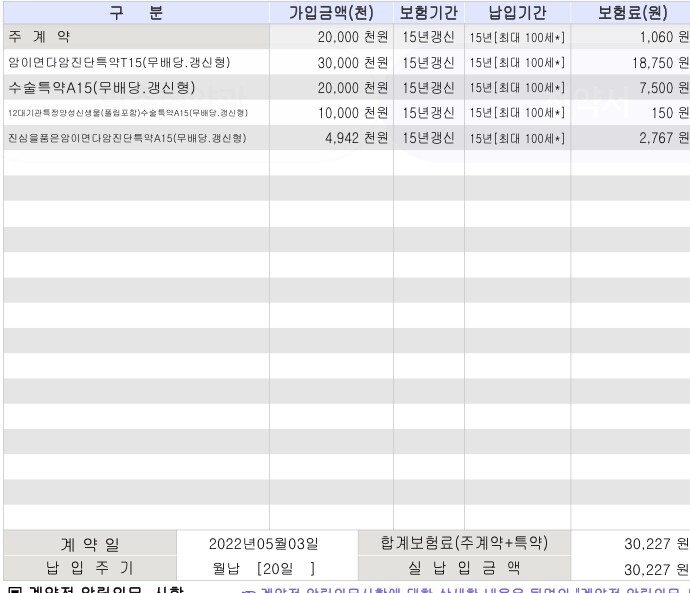The width and height of the screenshot is (690, 593).
Task: Click the 1,060 원 premium value
Action: (664, 37)
